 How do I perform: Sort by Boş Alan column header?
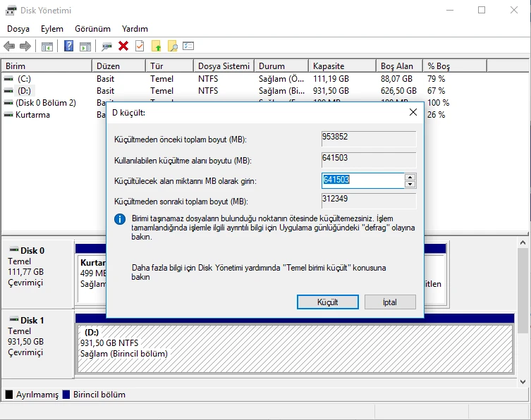click(400, 66)
